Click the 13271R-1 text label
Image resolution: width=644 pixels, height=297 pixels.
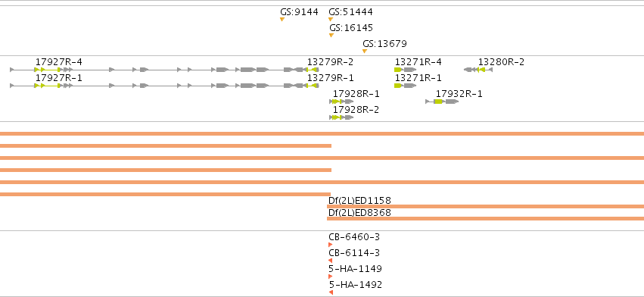pyautogui.click(x=418, y=78)
